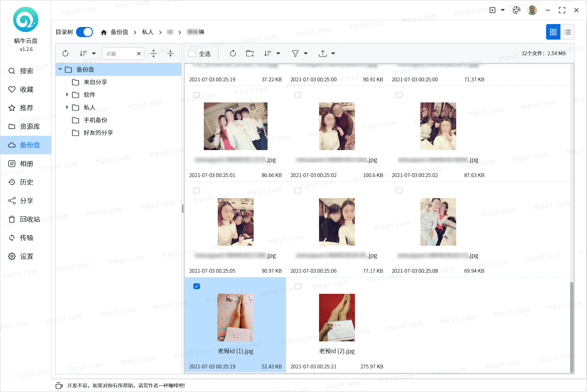Check the box for the 77.17 KB photo
The width and height of the screenshot is (587, 392).
tap(298, 191)
